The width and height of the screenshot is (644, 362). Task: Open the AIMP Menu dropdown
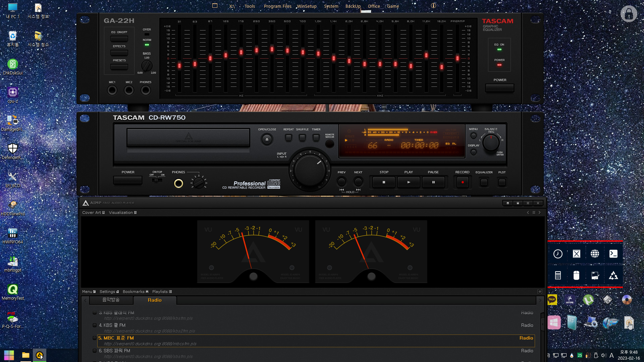[x=89, y=292]
